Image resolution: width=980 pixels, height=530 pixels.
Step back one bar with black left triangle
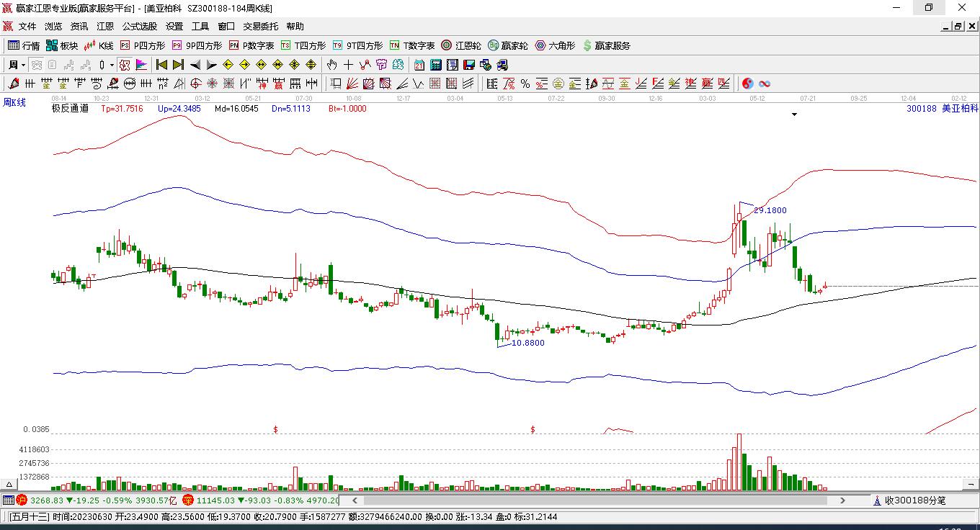click(x=195, y=65)
